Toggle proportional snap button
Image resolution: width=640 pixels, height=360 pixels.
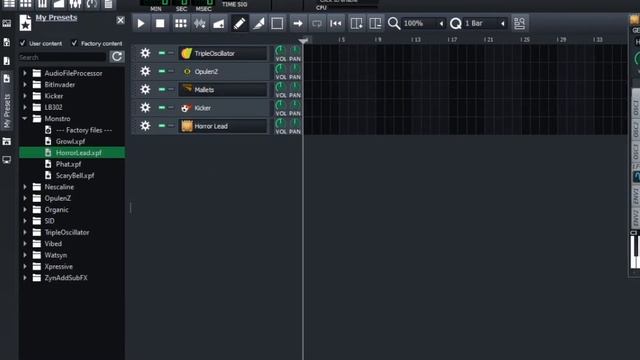click(520, 23)
